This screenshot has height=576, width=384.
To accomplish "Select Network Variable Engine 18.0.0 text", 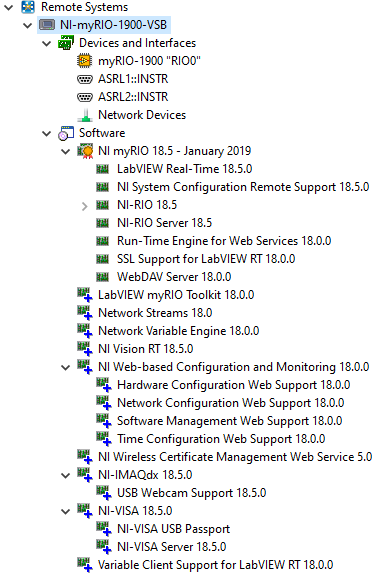I will 179,331.
